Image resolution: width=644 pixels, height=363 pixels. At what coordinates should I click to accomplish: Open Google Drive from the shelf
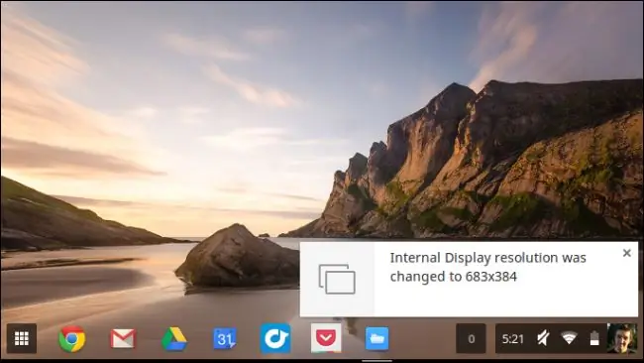[x=173, y=339]
